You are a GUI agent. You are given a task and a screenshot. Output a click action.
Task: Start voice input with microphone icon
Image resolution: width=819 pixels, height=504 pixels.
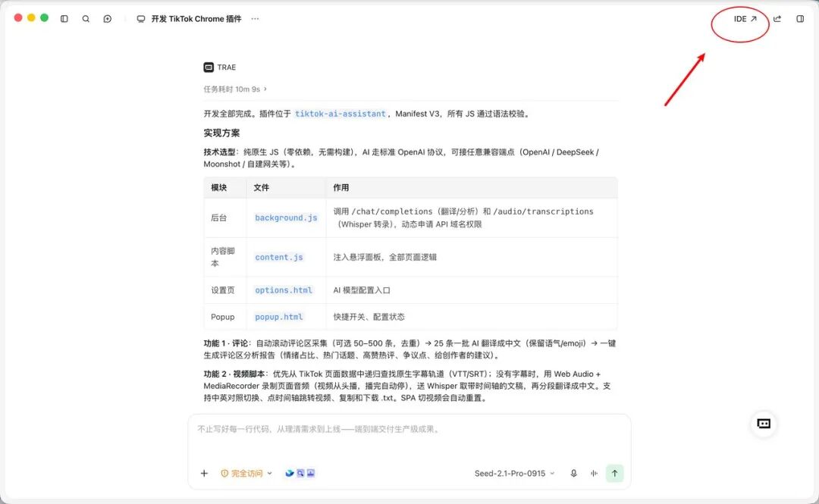pos(573,473)
